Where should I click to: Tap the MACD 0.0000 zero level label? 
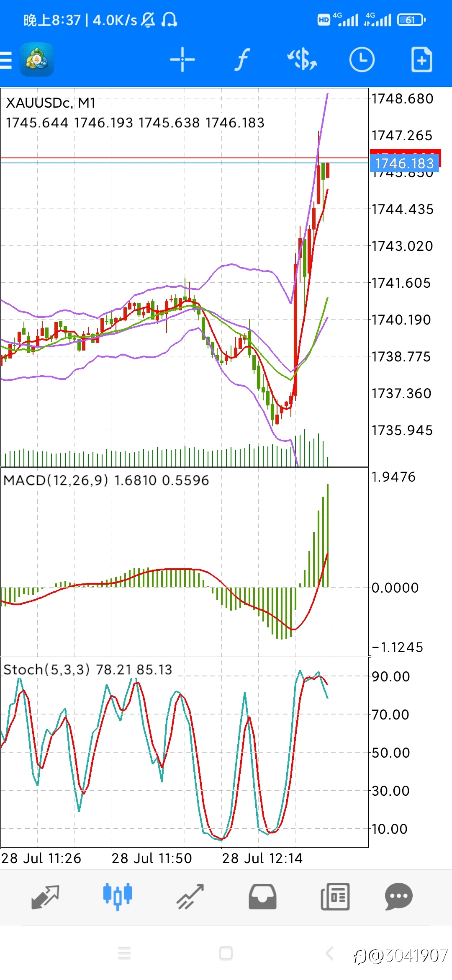click(395, 588)
